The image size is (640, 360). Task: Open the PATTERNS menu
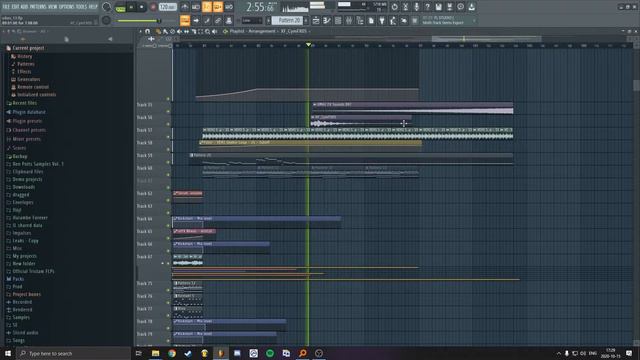[38, 7]
